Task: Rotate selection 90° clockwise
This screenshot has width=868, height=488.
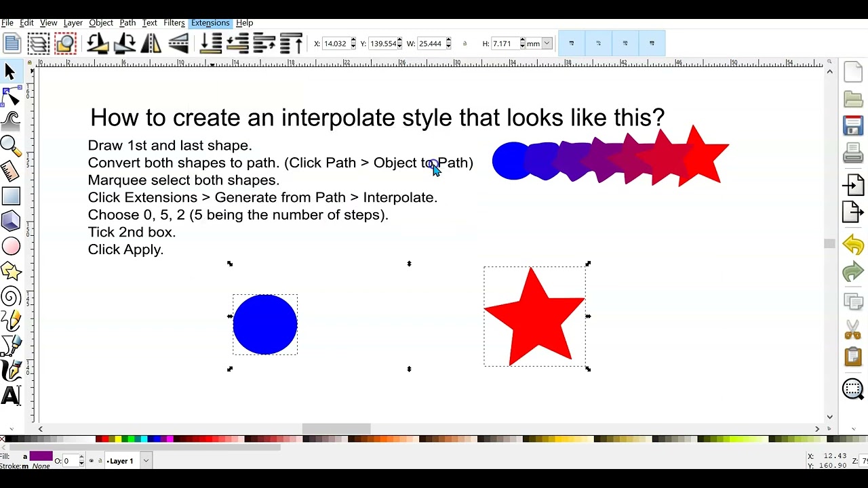Action: click(125, 43)
